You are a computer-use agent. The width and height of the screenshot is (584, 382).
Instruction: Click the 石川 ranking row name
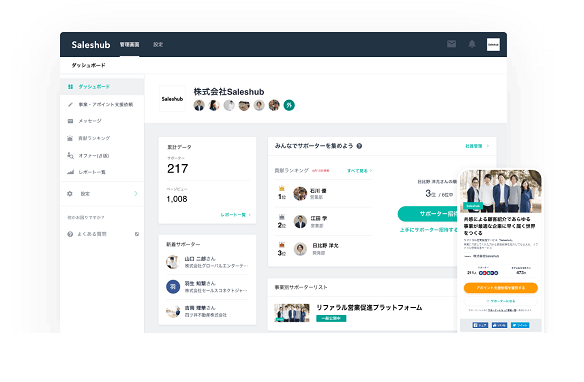point(318,191)
